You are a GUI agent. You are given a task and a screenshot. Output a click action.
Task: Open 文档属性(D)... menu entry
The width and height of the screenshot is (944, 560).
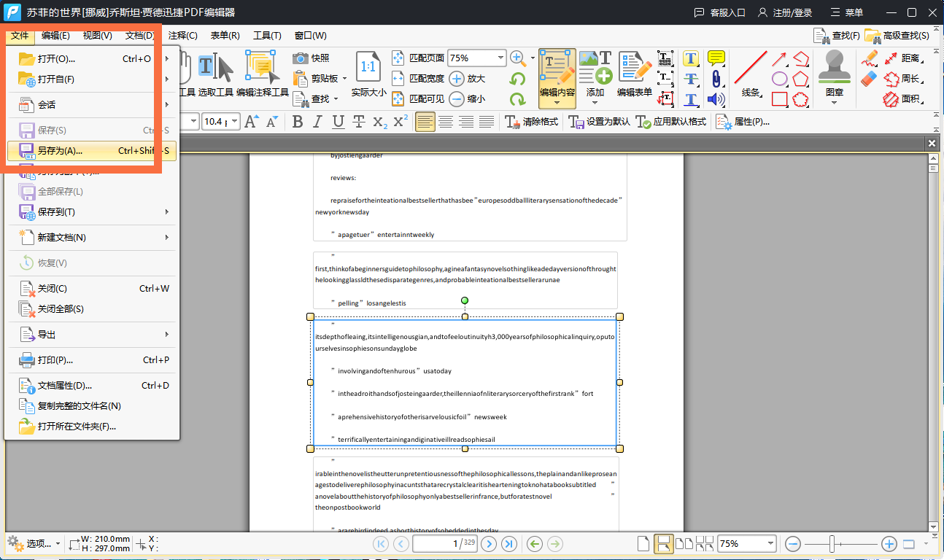point(91,386)
